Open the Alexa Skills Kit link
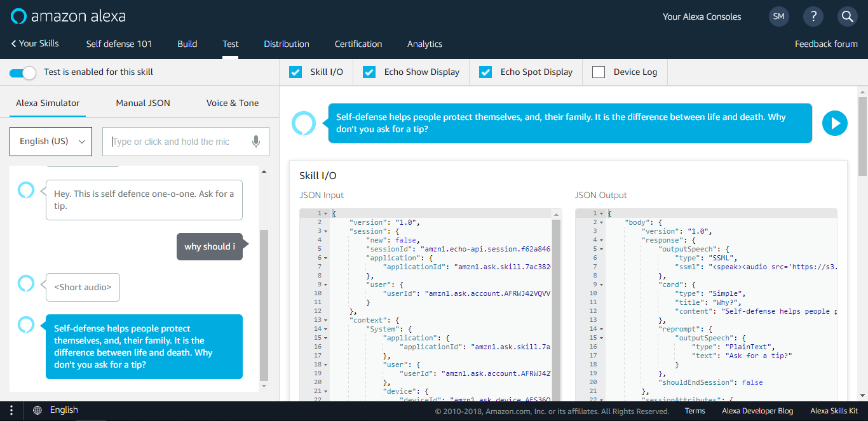 [834, 411]
